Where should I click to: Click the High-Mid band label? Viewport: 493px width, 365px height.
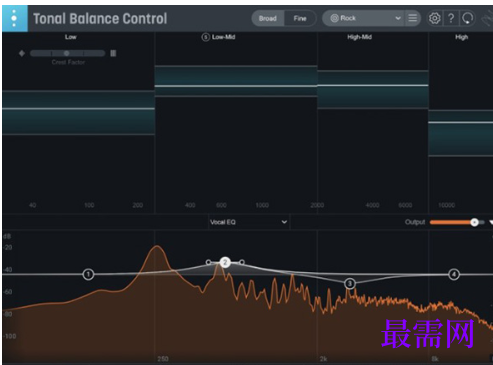click(359, 37)
